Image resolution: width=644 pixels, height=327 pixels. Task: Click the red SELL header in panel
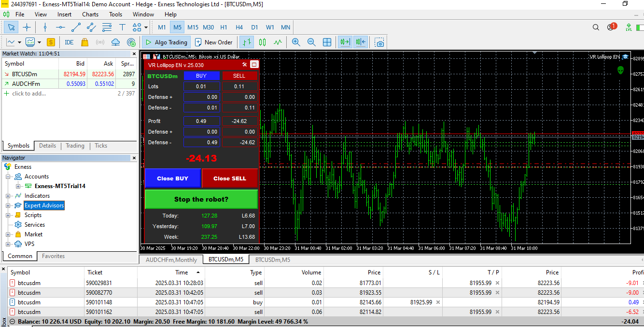click(x=239, y=76)
